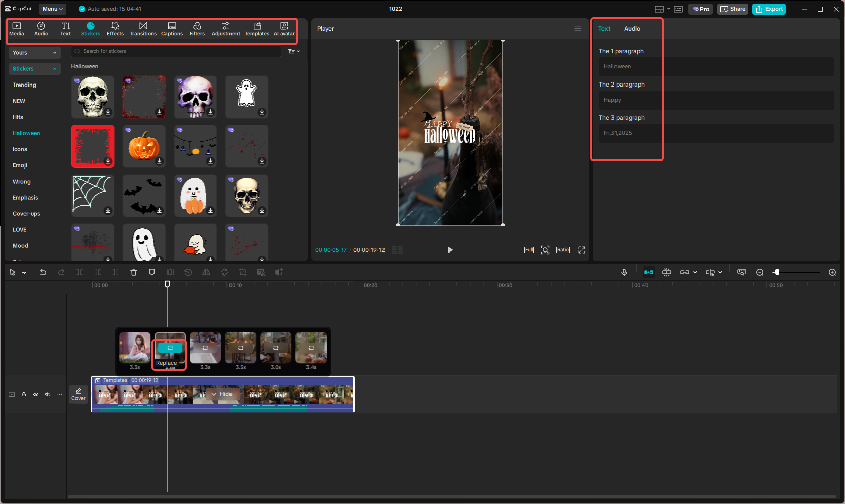The image size is (845, 504).
Task: Edit The 2 paragraph Happy field
Action: pyautogui.click(x=716, y=100)
